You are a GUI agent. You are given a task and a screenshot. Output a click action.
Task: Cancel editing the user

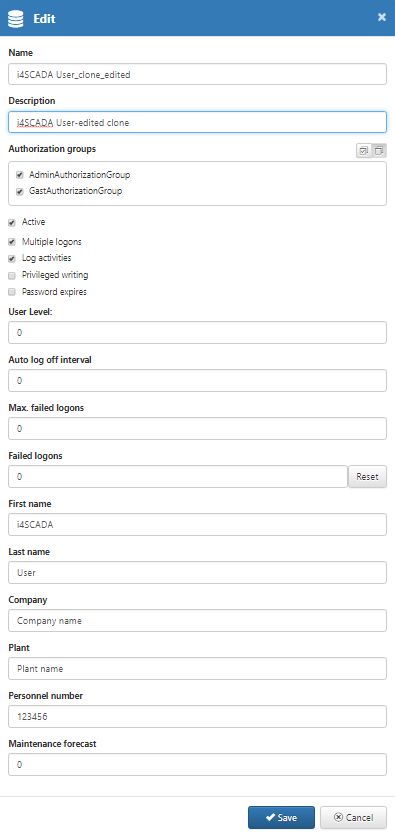tap(353, 818)
